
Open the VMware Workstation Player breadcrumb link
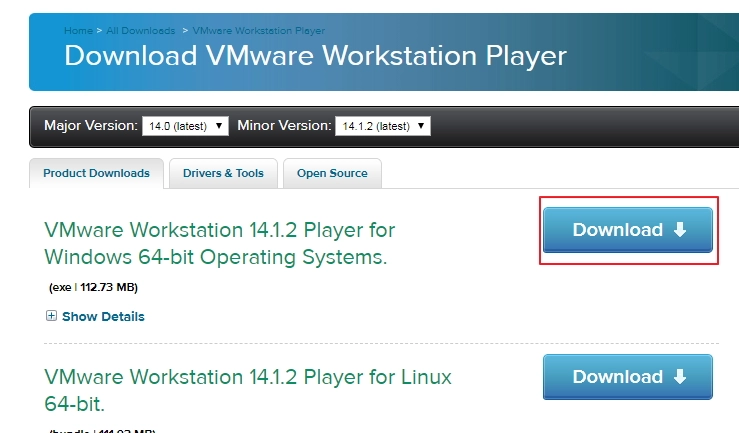258,31
